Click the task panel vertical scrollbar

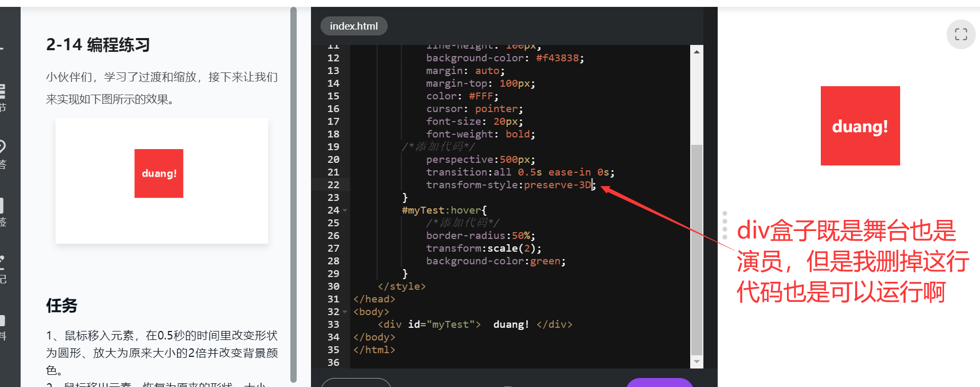tap(294, 195)
